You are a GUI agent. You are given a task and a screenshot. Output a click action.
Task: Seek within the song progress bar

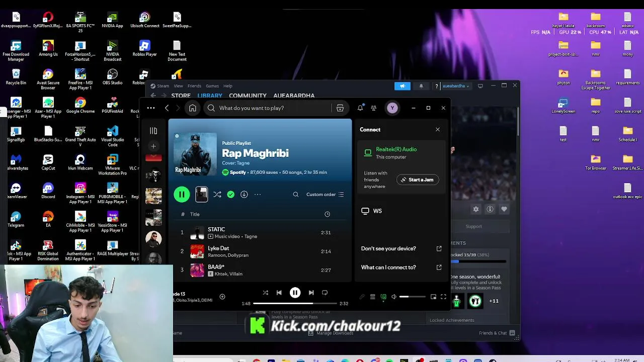[295, 304]
